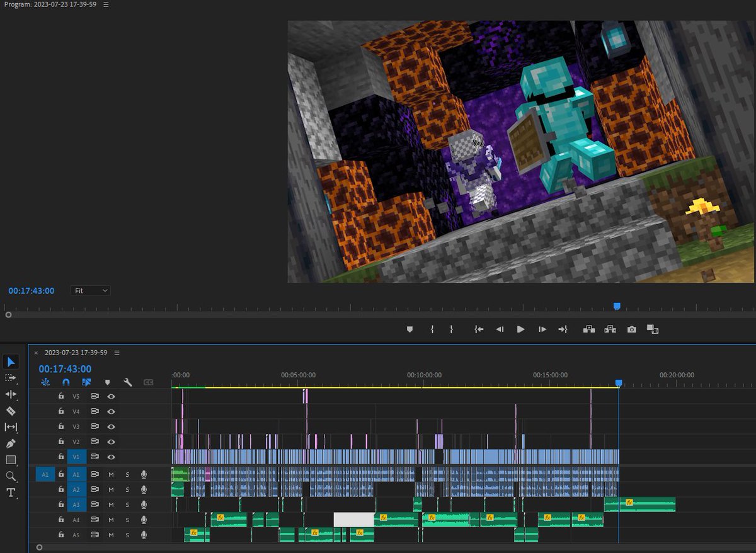Click Go to In point

pos(479,329)
